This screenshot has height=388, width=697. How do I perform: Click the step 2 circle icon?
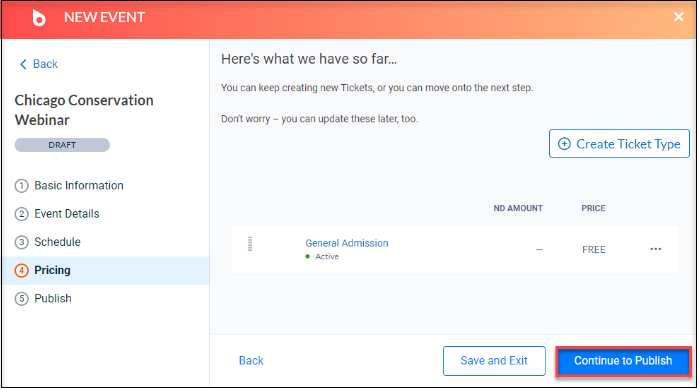click(21, 214)
